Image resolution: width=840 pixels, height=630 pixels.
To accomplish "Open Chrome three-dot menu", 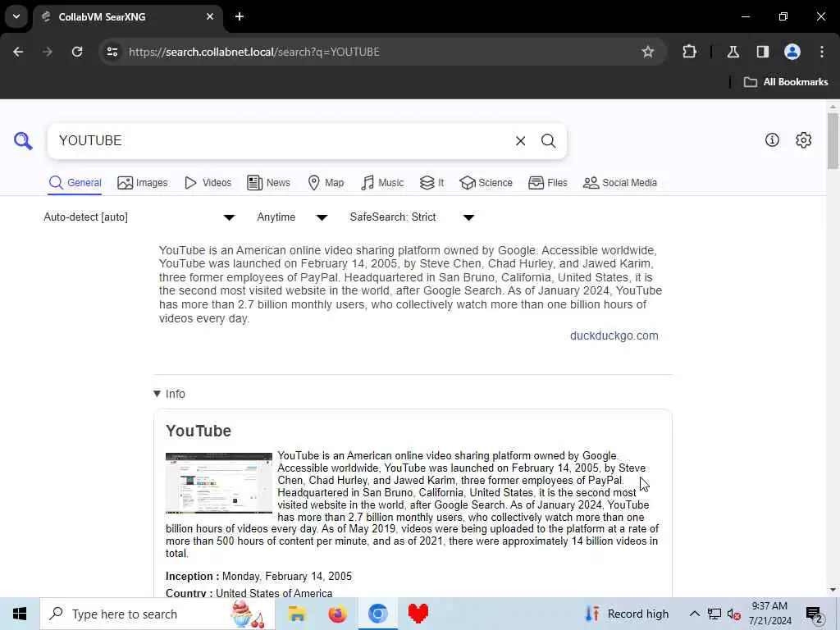I will (822, 52).
